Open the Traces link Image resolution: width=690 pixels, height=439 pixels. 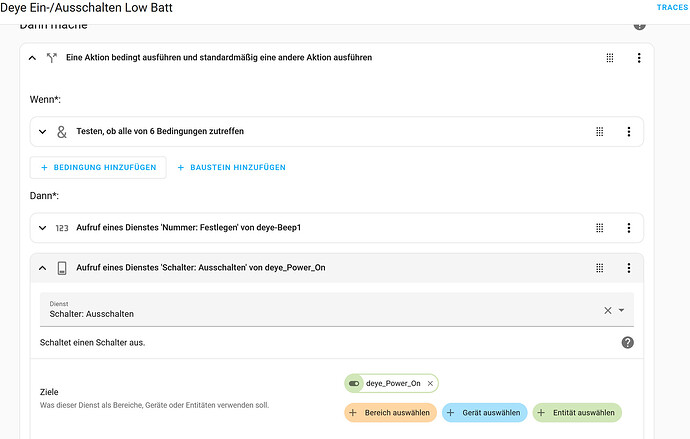click(x=671, y=8)
